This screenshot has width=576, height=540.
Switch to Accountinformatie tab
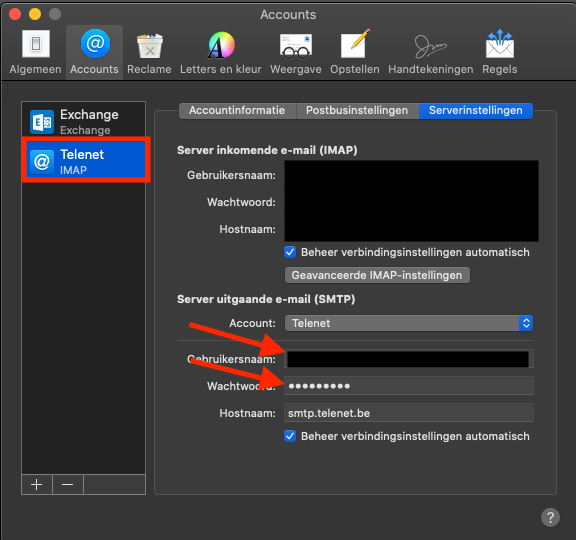(237, 111)
